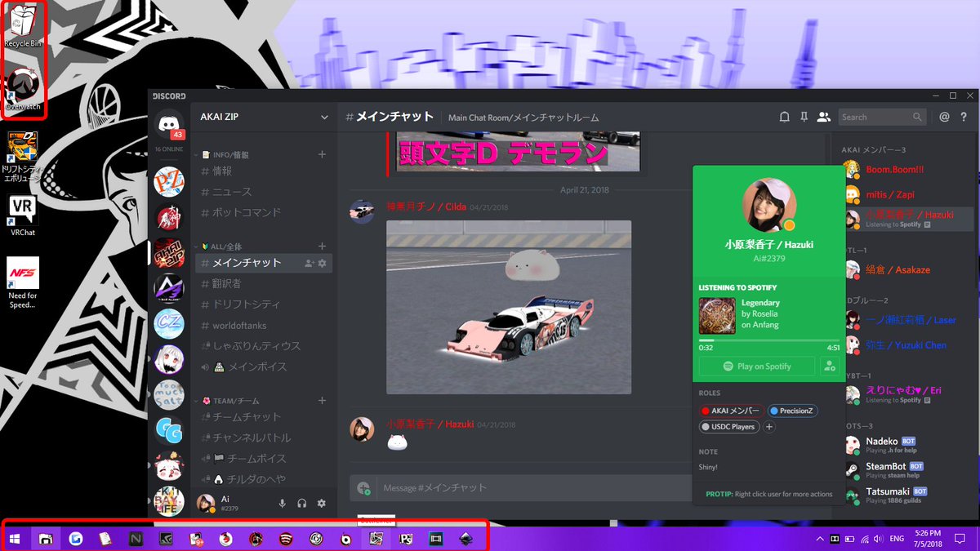Open the GG server icon

[169, 430]
